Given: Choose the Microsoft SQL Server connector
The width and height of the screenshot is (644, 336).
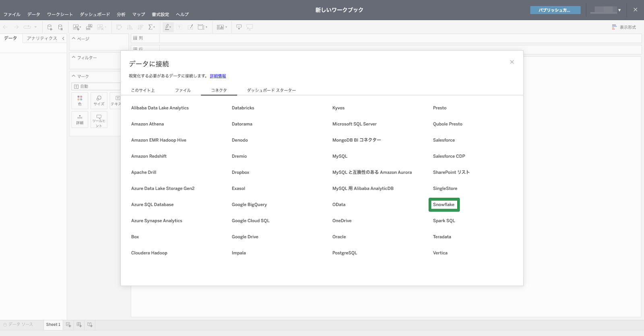Looking at the screenshot, I should click(355, 124).
